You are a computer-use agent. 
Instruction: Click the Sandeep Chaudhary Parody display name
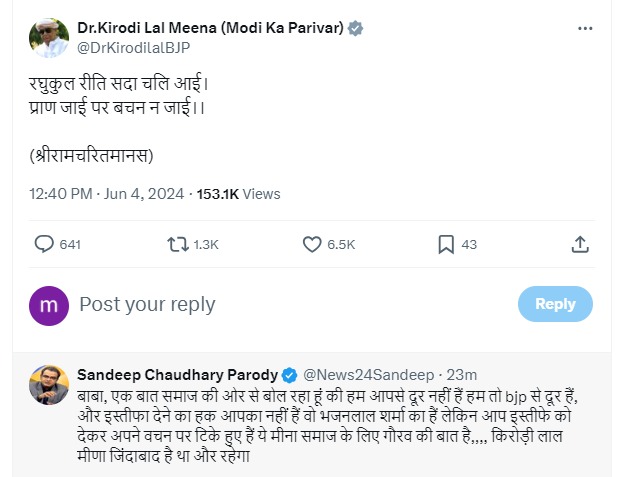pos(177,375)
